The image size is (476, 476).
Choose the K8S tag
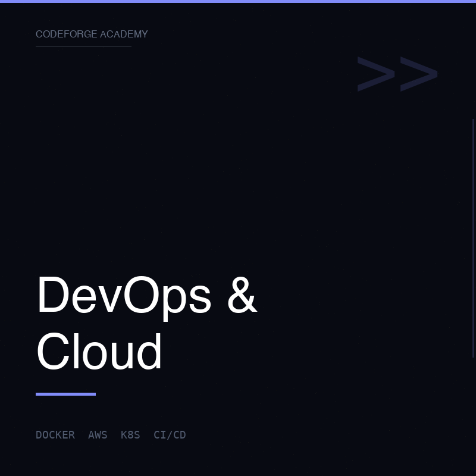click(130, 435)
